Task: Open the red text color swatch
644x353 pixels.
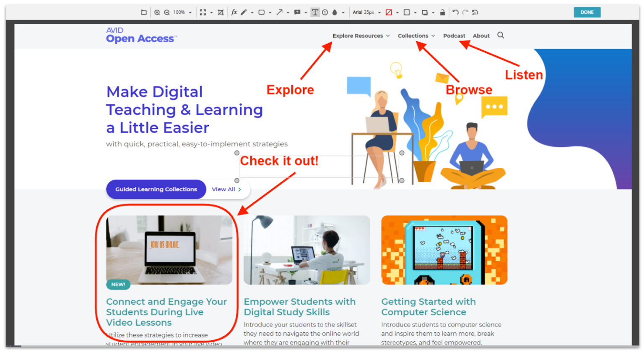Action: coord(389,13)
